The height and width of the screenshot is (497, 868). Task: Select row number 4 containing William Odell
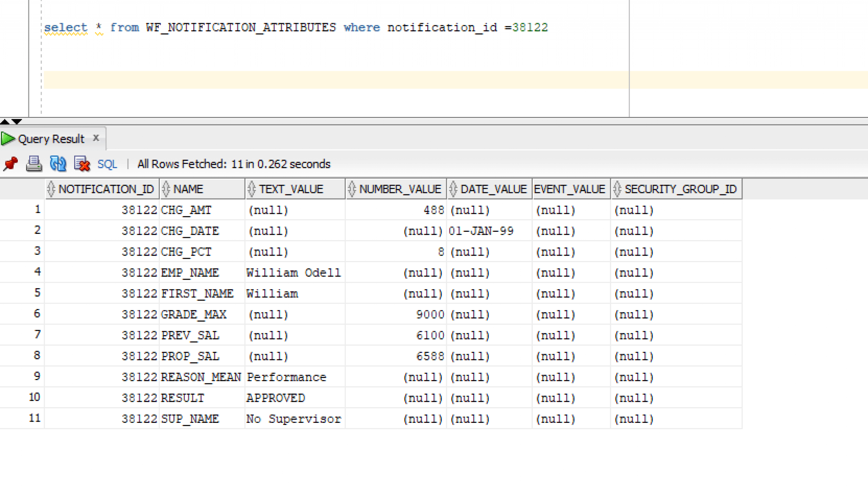[37, 272]
